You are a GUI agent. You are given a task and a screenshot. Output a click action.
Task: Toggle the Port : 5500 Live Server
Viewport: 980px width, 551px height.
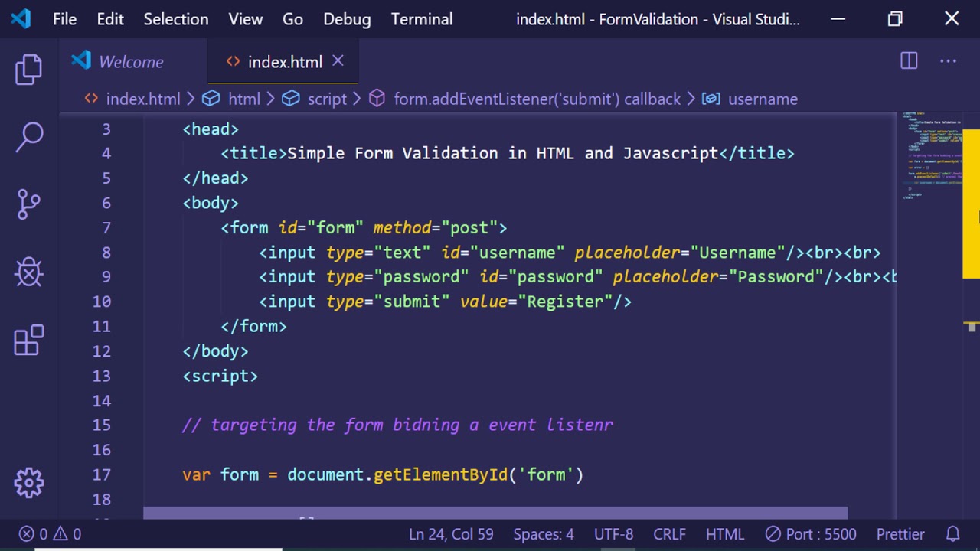pos(811,534)
